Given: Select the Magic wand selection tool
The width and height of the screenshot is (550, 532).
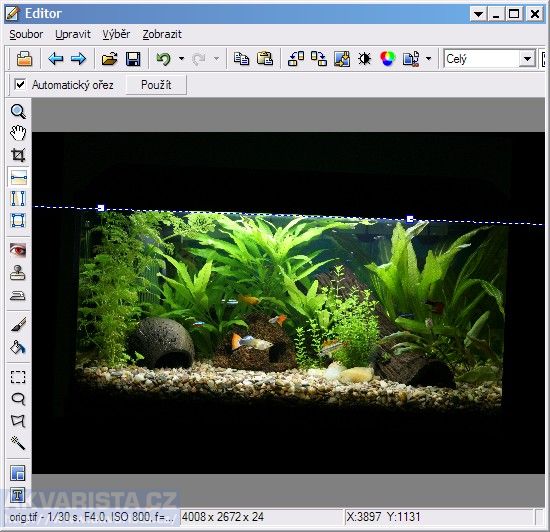Looking at the screenshot, I should point(18,443).
